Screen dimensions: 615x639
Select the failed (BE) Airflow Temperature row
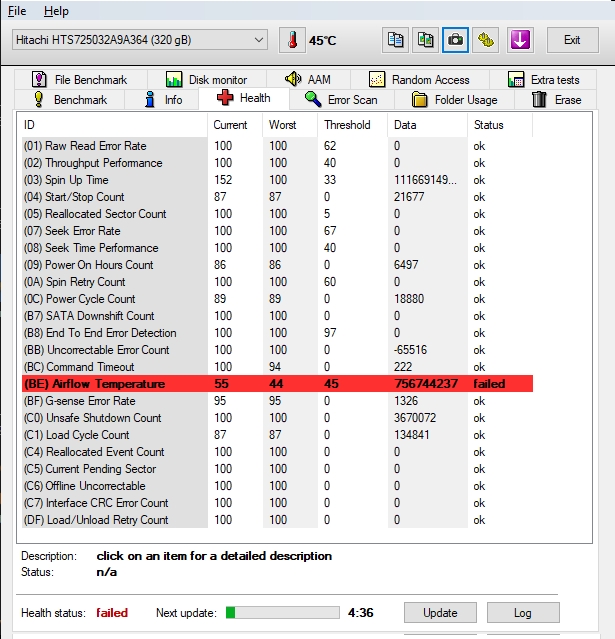coord(277,384)
